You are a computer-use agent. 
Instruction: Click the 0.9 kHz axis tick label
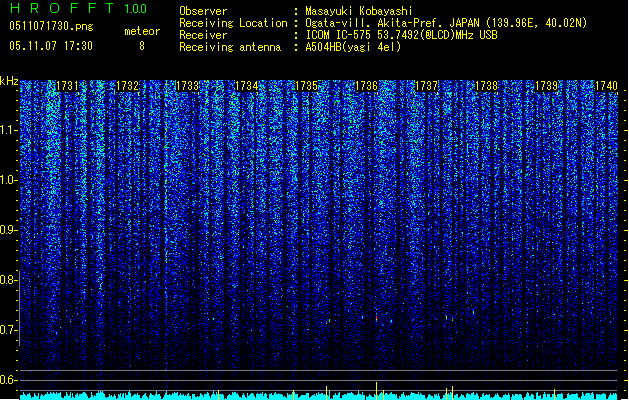(8, 230)
